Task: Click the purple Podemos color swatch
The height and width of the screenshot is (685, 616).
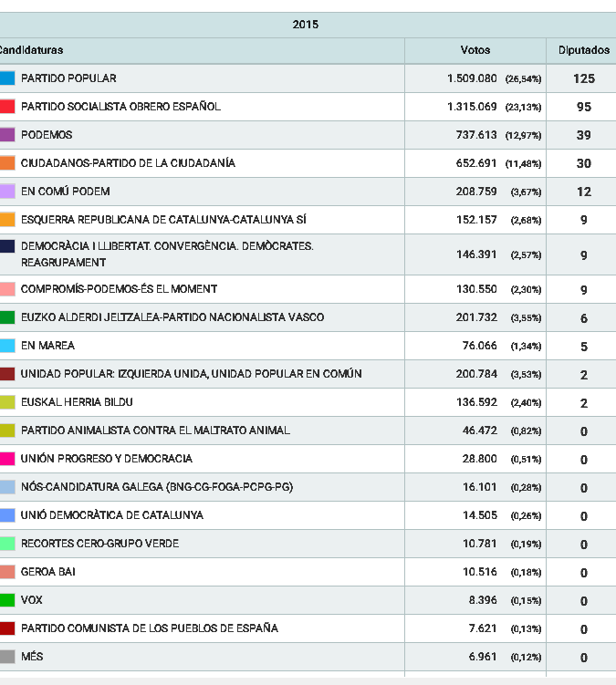Action: 7,135
